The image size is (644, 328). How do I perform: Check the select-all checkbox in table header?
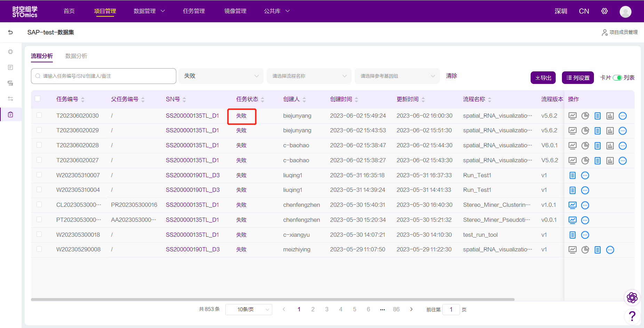(x=38, y=99)
